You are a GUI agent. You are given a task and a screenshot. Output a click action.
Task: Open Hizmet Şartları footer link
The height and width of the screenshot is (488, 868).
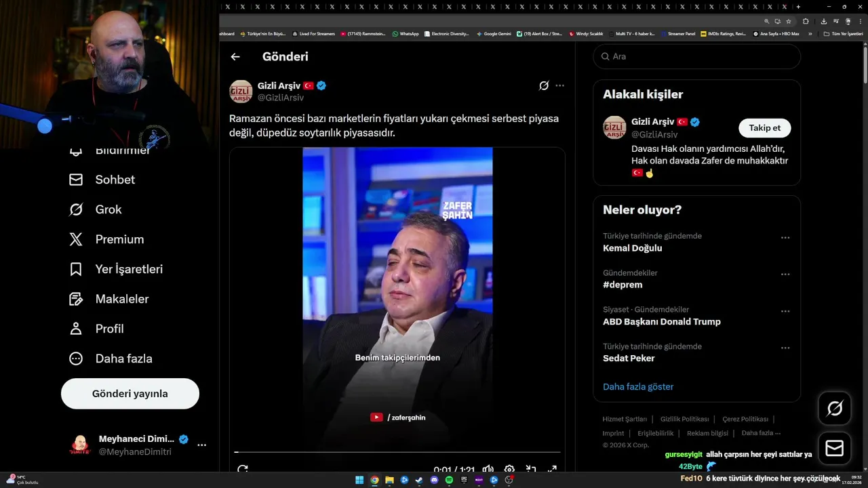(625, 419)
